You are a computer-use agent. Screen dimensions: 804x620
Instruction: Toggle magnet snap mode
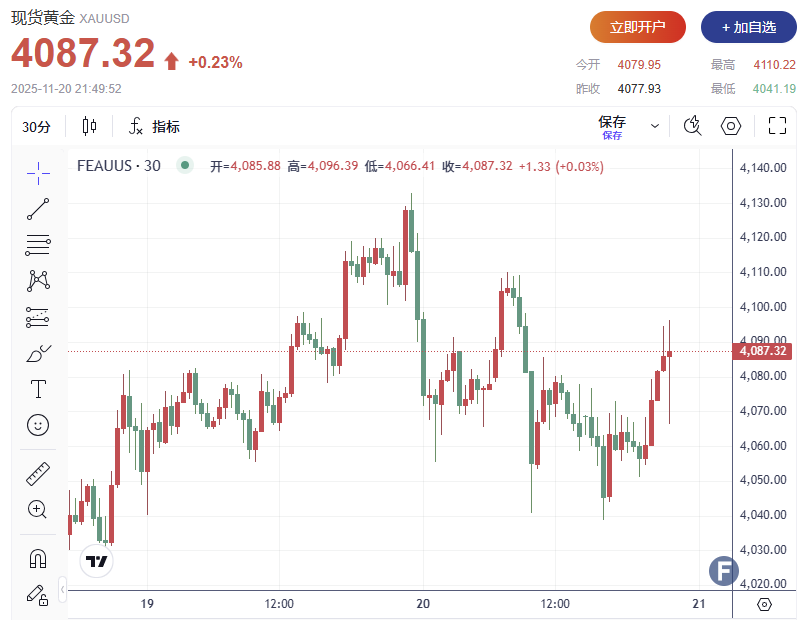pos(38,558)
